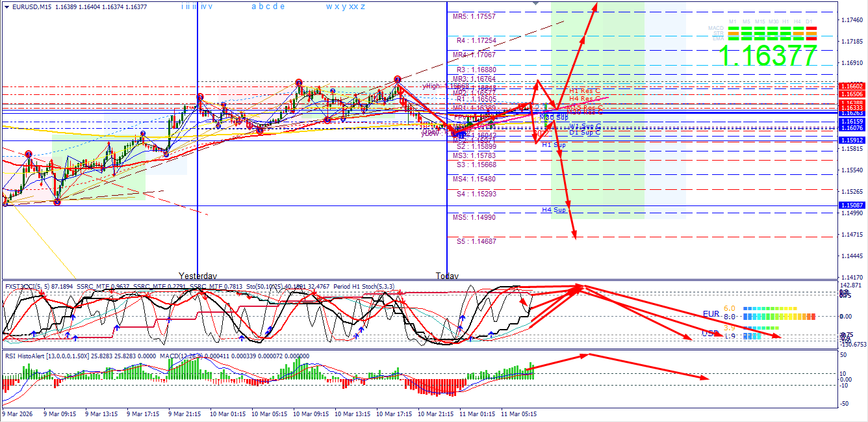Image resolution: width=868 pixels, height=422 pixels.
Task: Select the H1 Sup level label
Action: point(554,145)
